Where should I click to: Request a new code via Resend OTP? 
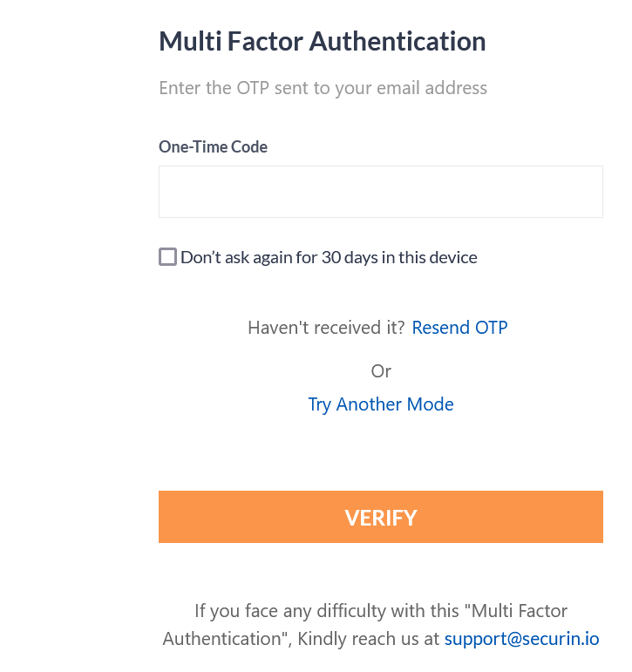(459, 328)
